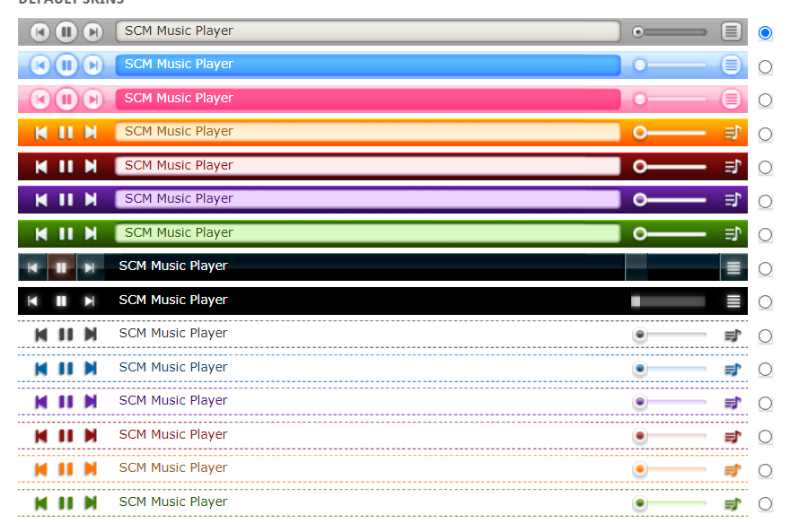Screen dimensions: 790x532
Task: Skip to next track on the green minimal skin
Action: point(90,501)
